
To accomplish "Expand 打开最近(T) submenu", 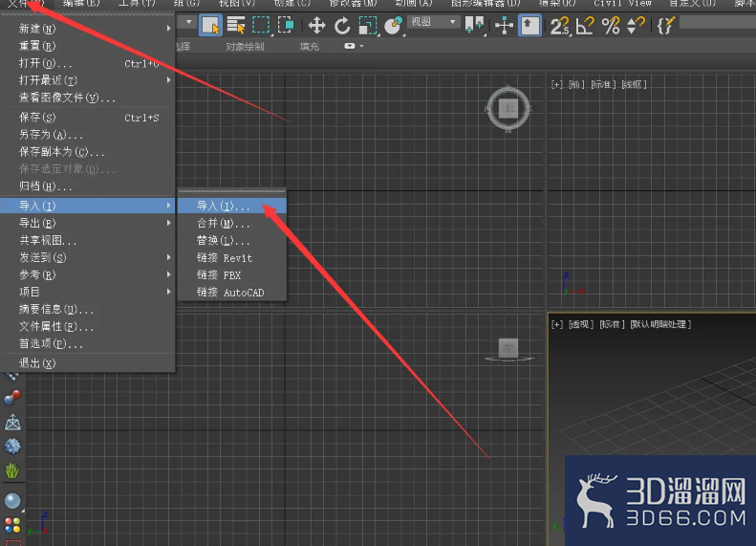I will point(88,80).
